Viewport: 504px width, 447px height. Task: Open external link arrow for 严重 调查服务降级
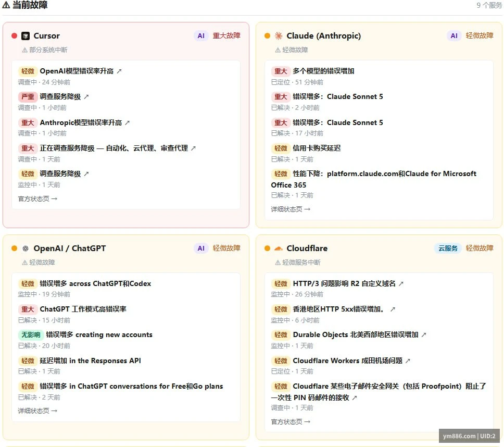coord(86,97)
